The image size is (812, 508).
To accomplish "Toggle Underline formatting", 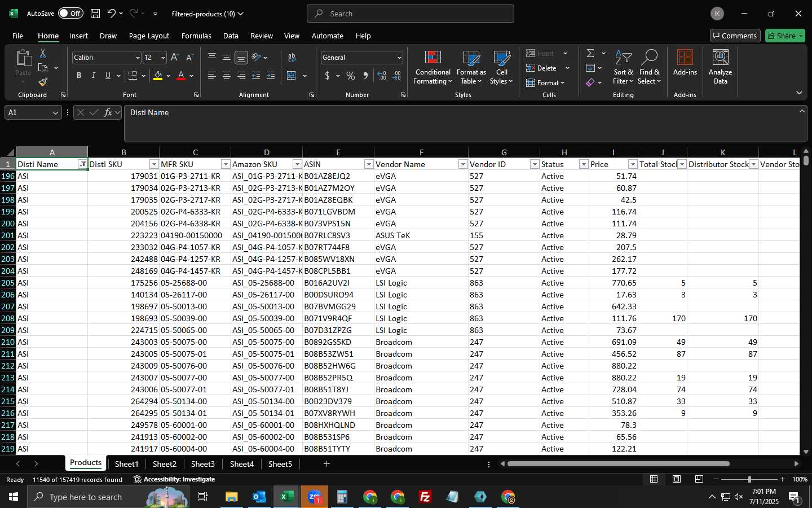I will 108,76.
